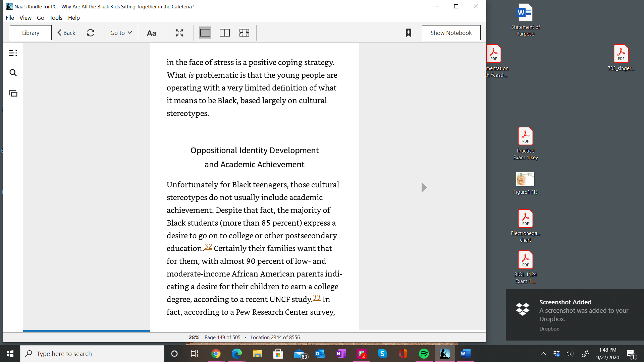Expand the Go to dropdown

[121, 33]
